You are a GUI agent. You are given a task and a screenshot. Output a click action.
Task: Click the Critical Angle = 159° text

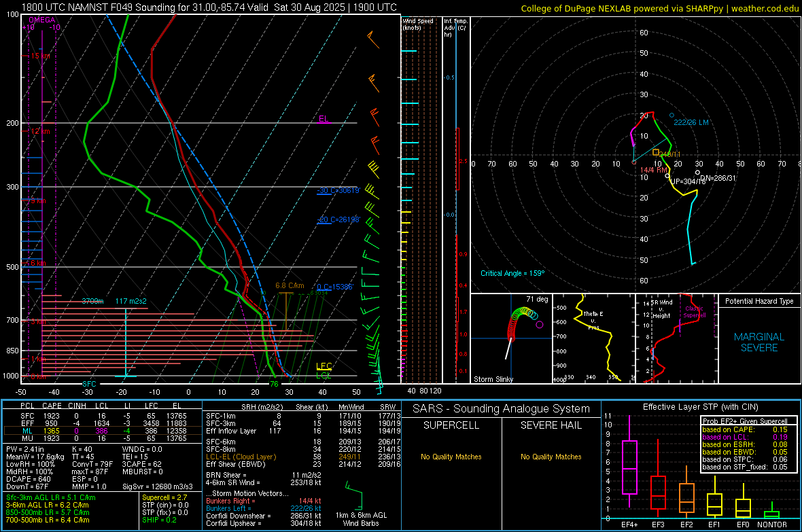[512, 273]
